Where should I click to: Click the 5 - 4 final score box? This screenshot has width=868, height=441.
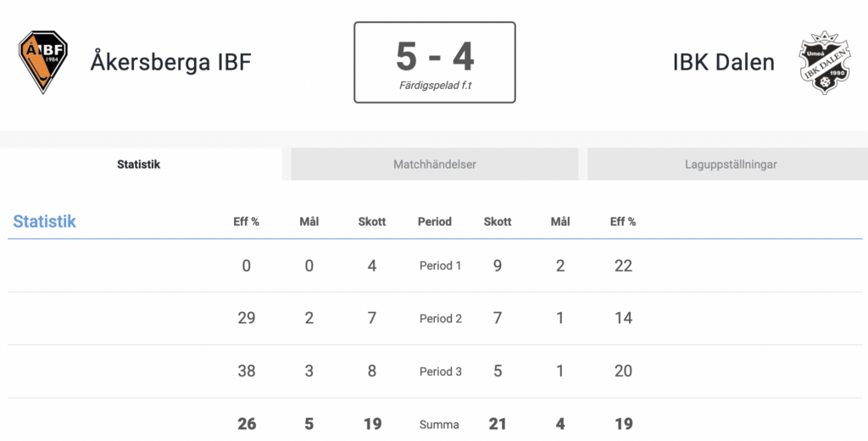[435, 63]
